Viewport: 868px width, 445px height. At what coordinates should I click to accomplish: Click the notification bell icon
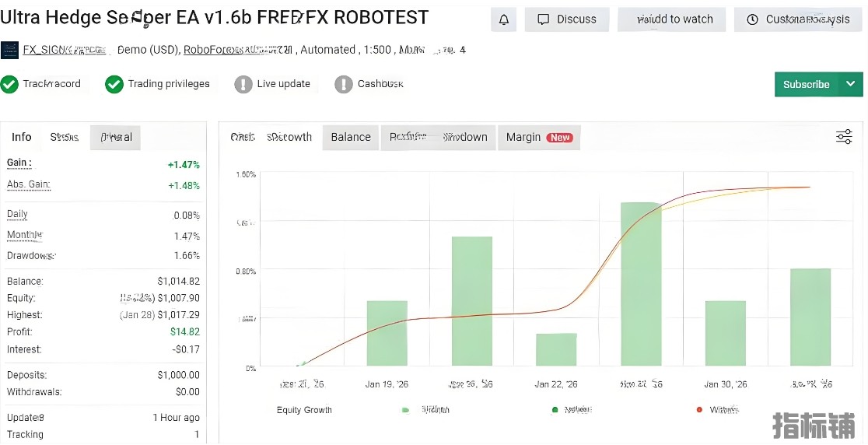pos(503,19)
